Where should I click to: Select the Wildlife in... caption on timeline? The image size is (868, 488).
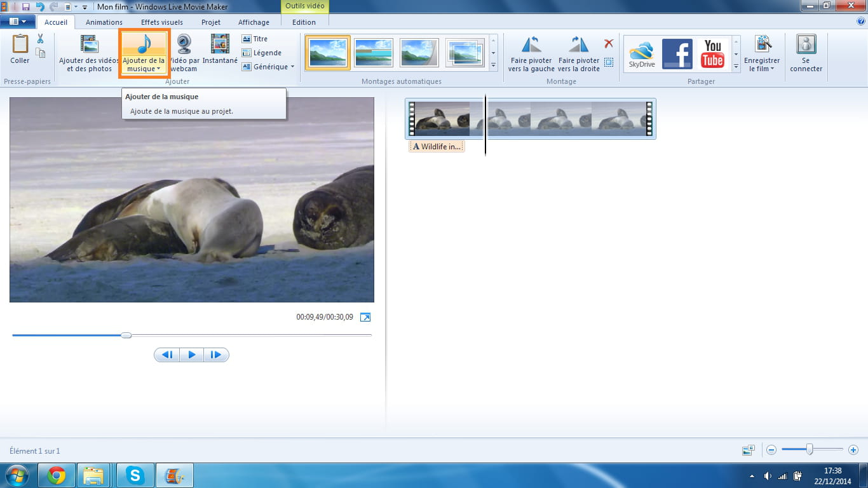click(437, 147)
